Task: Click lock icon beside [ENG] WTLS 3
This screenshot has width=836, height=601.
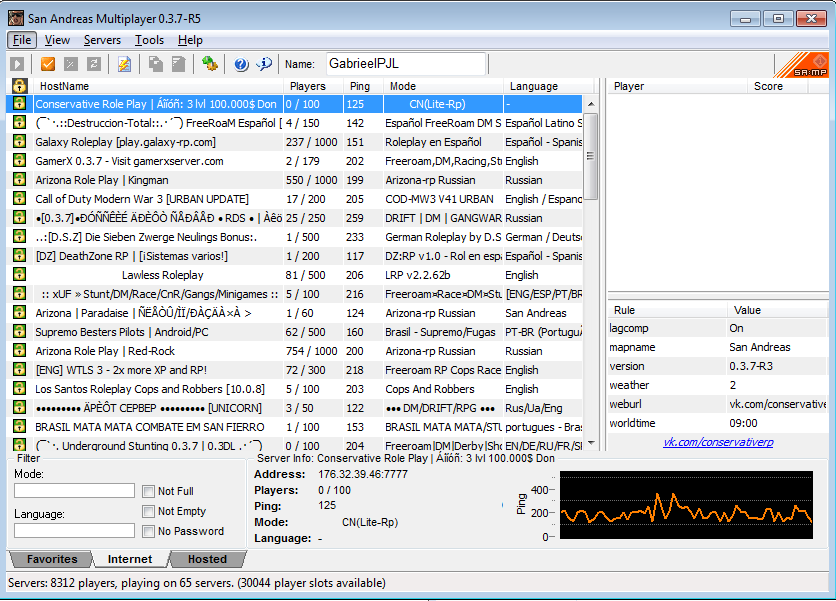Action: pyautogui.click(x=20, y=370)
